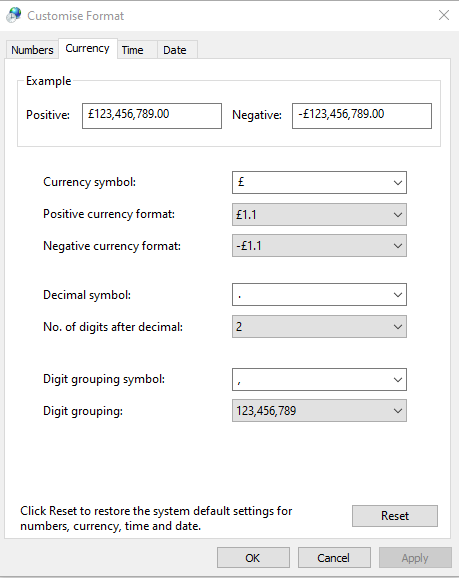Open the Time tab
This screenshot has width=459, height=578.
132,50
